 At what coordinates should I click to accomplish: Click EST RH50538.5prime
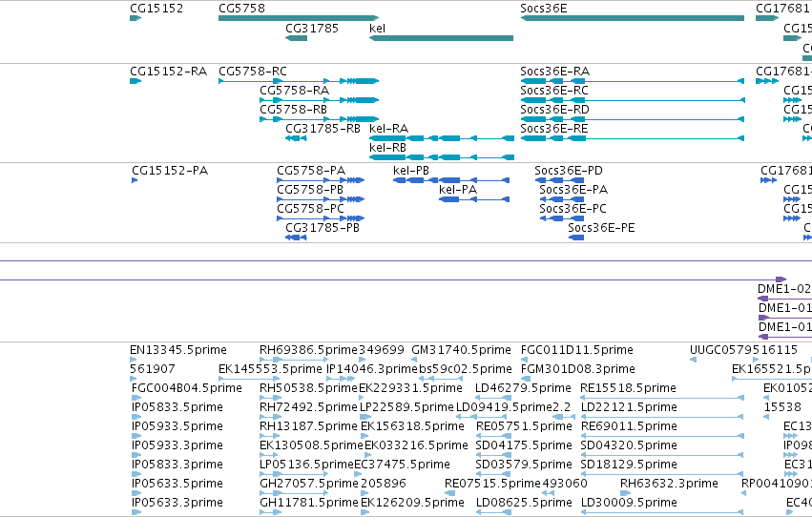[x=308, y=388]
